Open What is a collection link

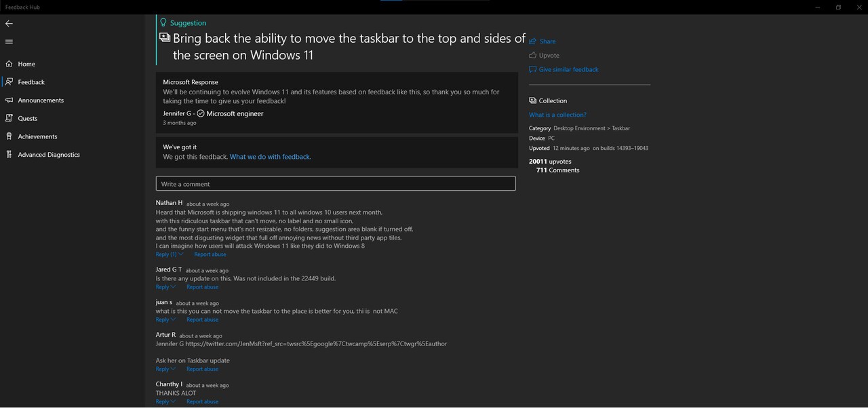point(557,115)
